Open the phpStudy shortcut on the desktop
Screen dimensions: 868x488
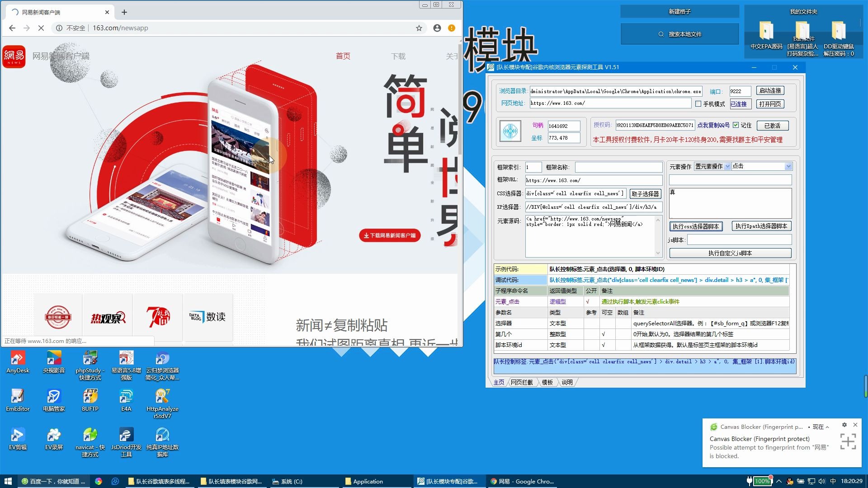(90, 366)
